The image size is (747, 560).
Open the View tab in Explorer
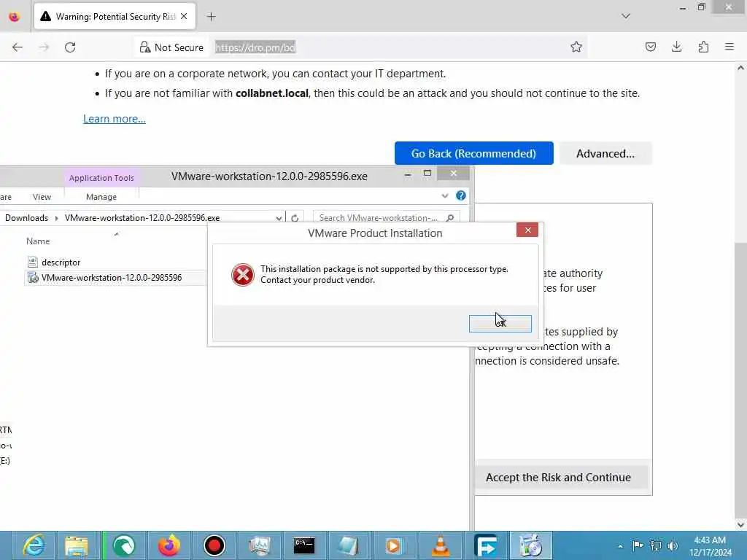click(x=42, y=197)
